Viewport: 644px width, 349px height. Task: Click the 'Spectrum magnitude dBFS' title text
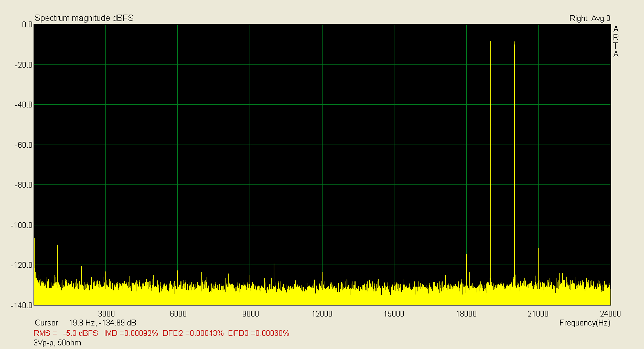click(x=84, y=18)
